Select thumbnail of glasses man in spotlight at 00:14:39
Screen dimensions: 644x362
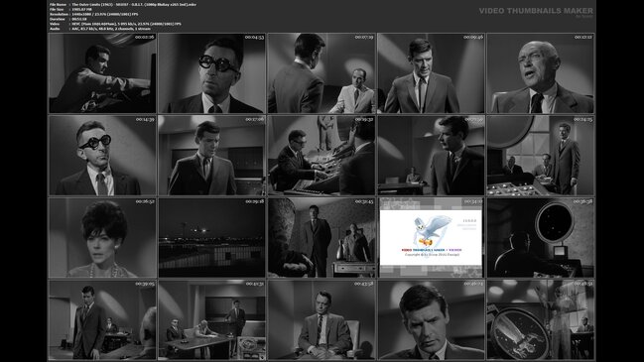point(102,155)
